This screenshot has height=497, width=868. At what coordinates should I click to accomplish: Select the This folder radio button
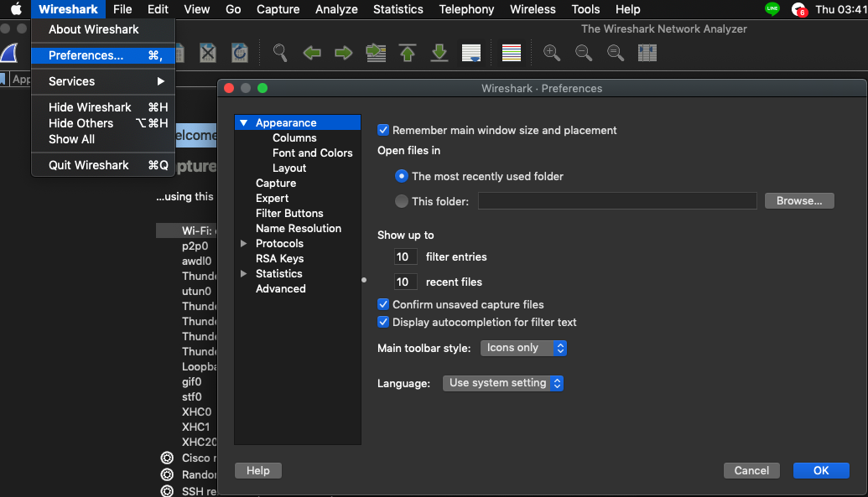pyautogui.click(x=402, y=201)
